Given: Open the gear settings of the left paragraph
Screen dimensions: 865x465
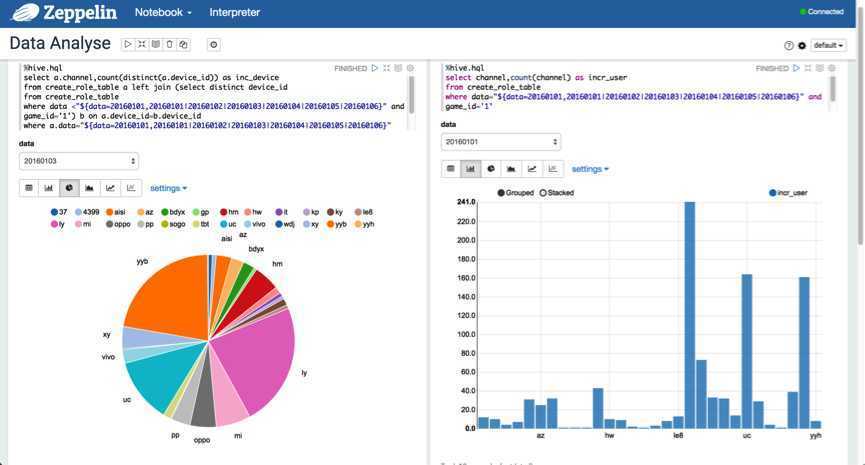Looking at the screenshot, I should (x=410, y=68).
